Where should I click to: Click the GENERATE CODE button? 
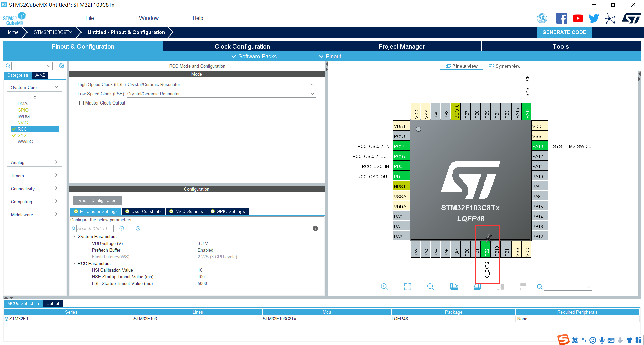coord(564,32)
